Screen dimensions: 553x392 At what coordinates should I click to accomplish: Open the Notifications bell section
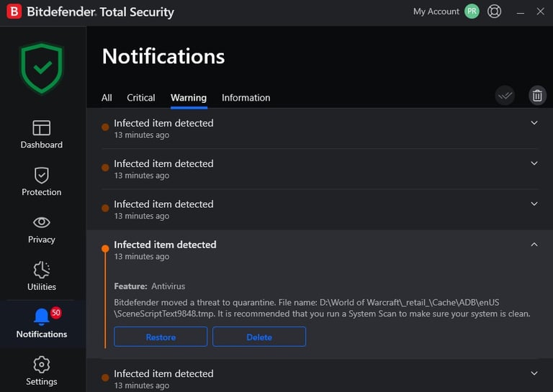point(42,324)
